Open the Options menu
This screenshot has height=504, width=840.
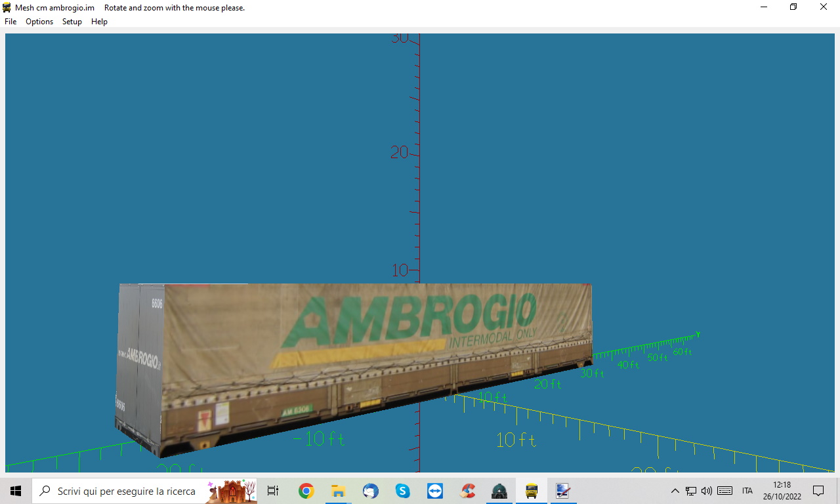(39, 22)
